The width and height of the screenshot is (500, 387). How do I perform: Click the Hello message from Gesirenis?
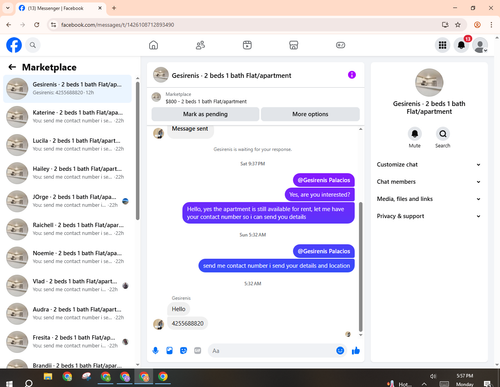pyautogui.click(x=178, y=309)
